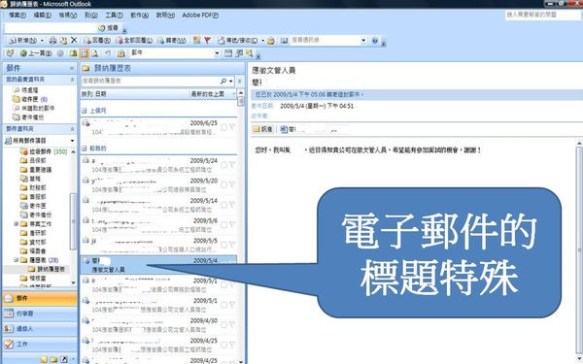Screen dimensions: 583x364
Task: Open the Adobe PDF menu
Action: (200, 15)
